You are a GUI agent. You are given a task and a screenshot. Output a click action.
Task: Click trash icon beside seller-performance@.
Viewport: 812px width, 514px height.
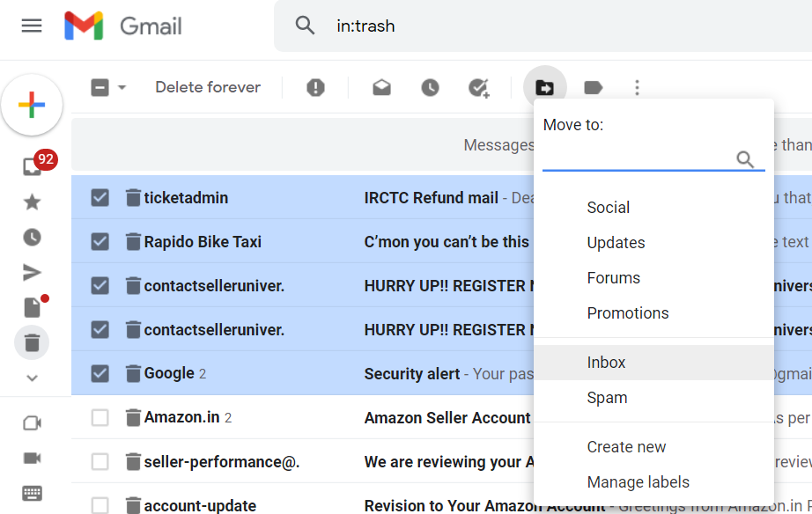point(133,461)
